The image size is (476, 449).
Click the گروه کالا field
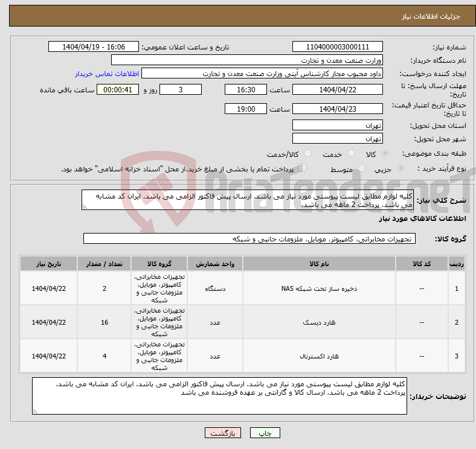pos(249,238)
